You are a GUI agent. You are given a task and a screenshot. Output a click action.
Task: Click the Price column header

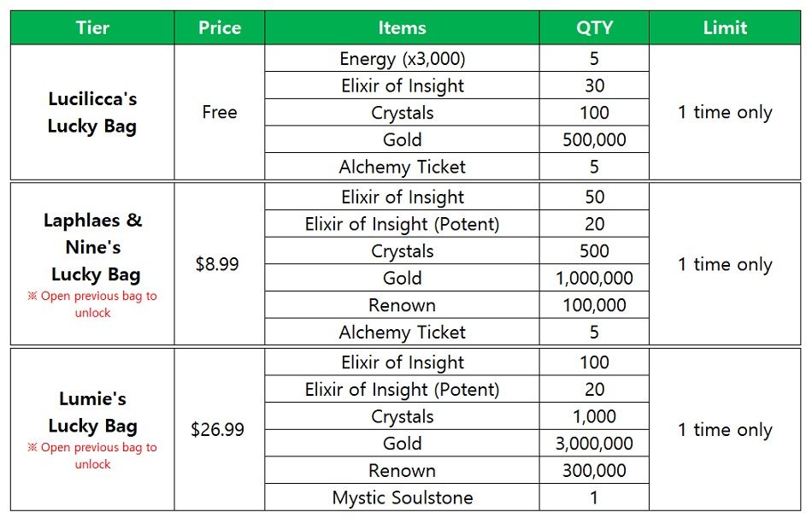coord(220,27)
